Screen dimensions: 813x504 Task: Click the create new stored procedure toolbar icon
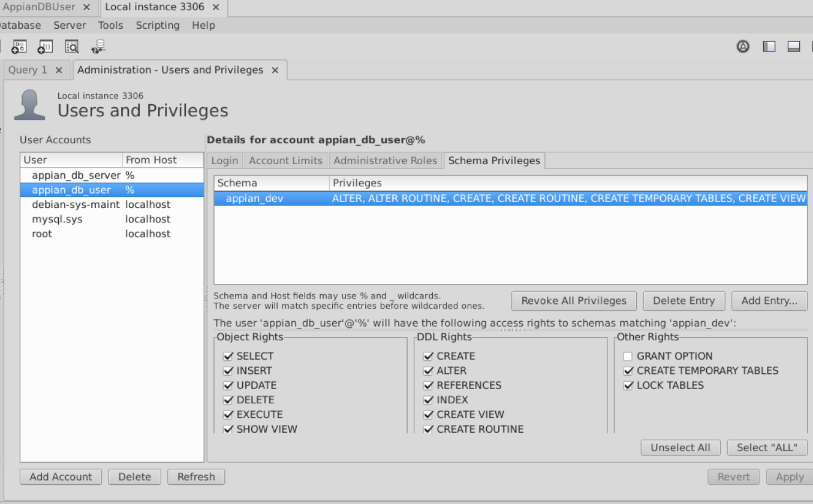tap(20, 47)
